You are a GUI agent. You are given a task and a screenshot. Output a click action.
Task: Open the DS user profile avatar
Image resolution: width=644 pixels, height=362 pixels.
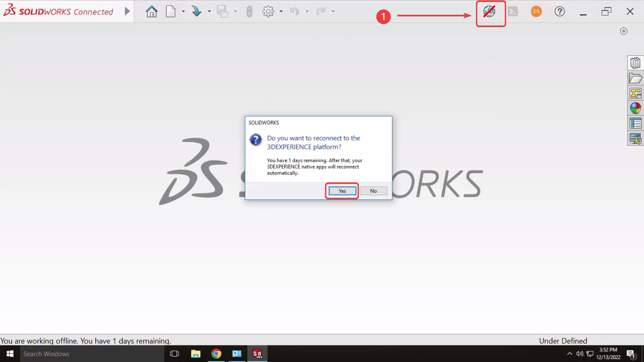536,11
